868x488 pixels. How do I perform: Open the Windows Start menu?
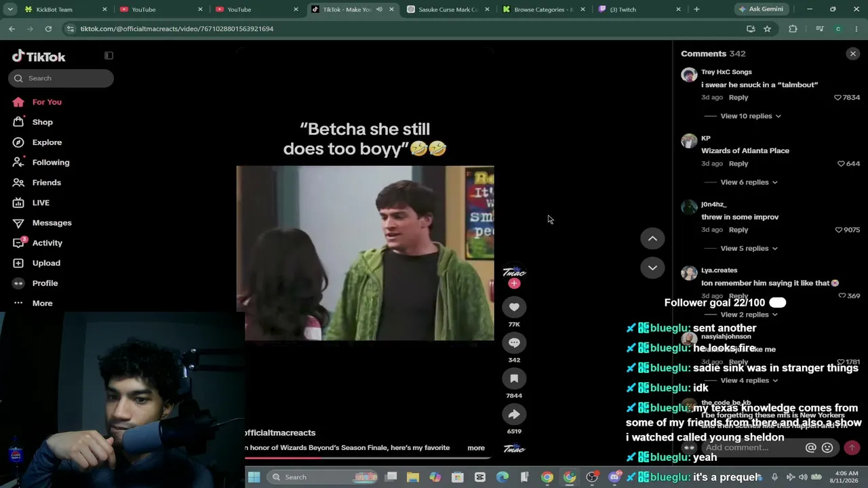point(254,477)
